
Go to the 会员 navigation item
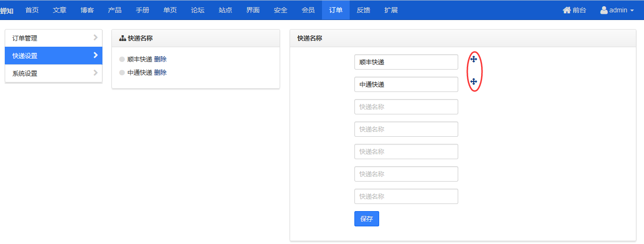(308, 10)
